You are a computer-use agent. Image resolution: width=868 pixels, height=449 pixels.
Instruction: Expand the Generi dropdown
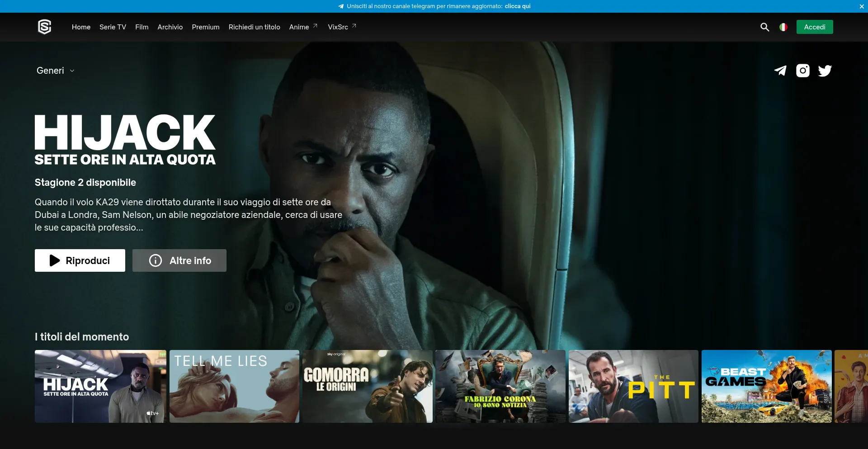coord(55,71)
